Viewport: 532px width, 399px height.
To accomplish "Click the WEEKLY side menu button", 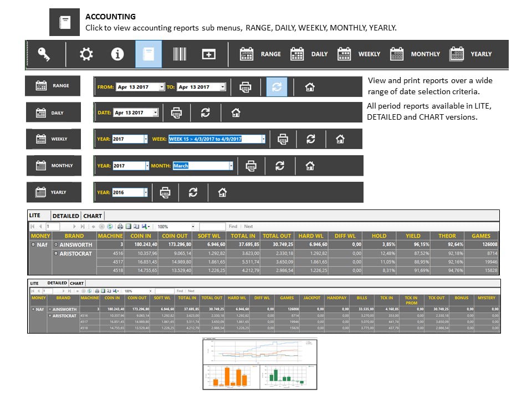I will [53, 139].
